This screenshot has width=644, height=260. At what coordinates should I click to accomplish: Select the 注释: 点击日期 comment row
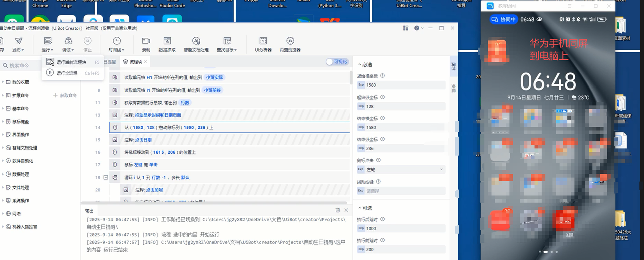229,140
